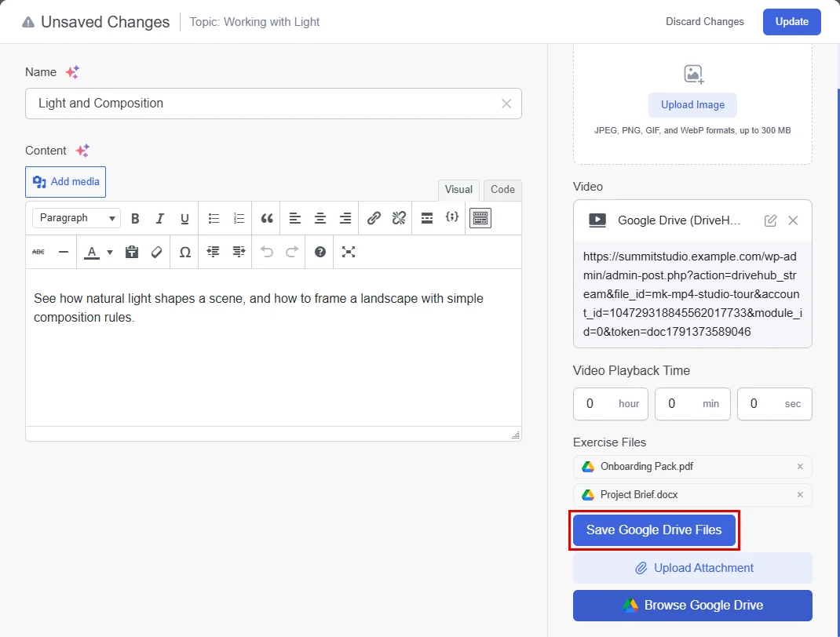840x637 pixels.
Task: Edit the Google Drive video source
Action: click(x=770, y=220)
